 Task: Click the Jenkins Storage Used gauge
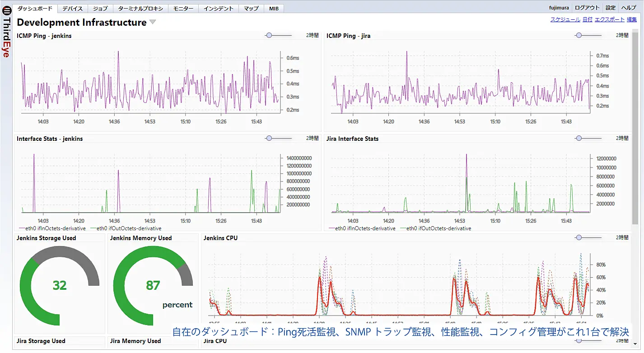(59, 285)
